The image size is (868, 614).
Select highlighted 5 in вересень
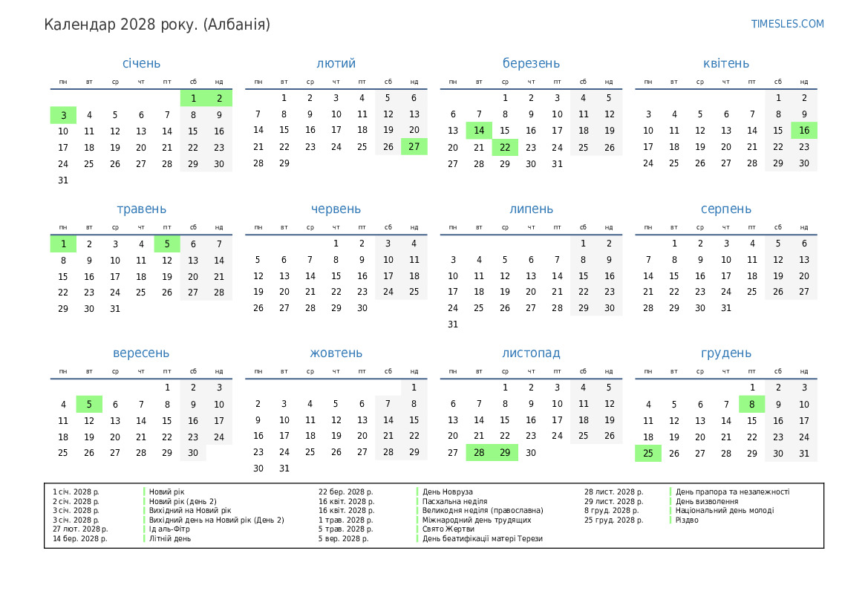(89, 405)
